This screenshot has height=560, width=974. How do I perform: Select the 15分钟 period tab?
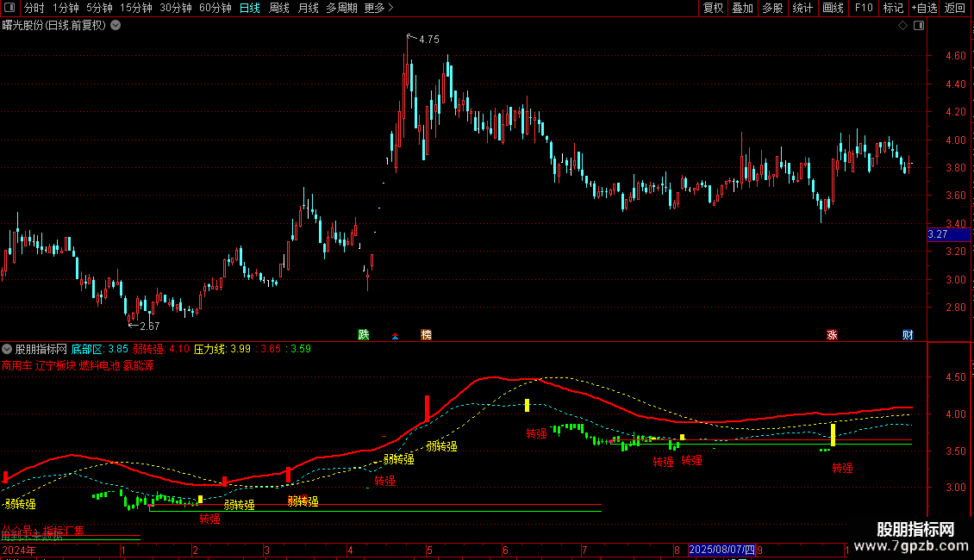[x=136, y=8]
